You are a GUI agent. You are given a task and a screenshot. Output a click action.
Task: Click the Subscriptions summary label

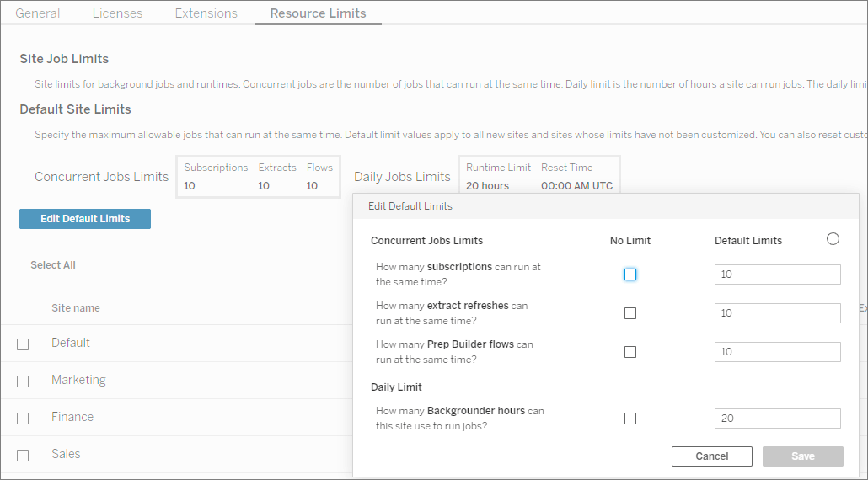pyautogui.click(x=216, y=168)
